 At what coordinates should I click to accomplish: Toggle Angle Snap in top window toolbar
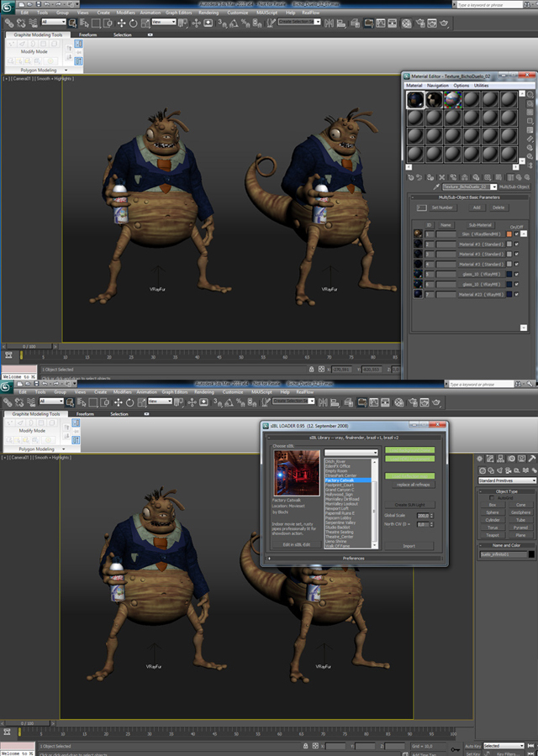click(234, 23)
